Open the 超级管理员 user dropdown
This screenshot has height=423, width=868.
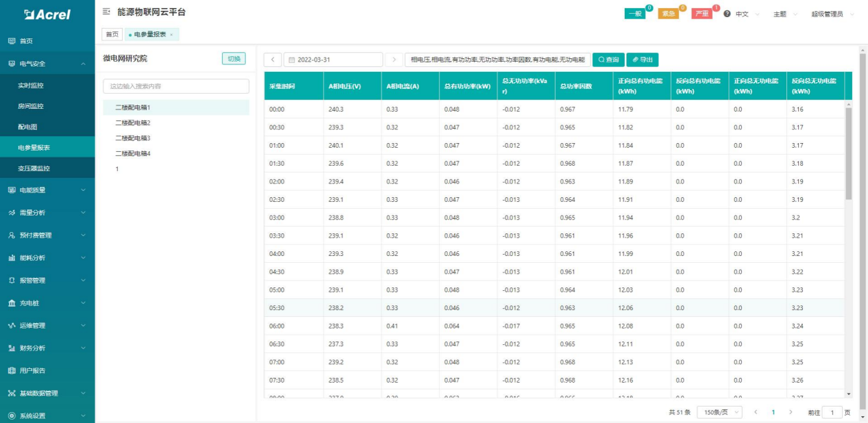click(832, 14)
